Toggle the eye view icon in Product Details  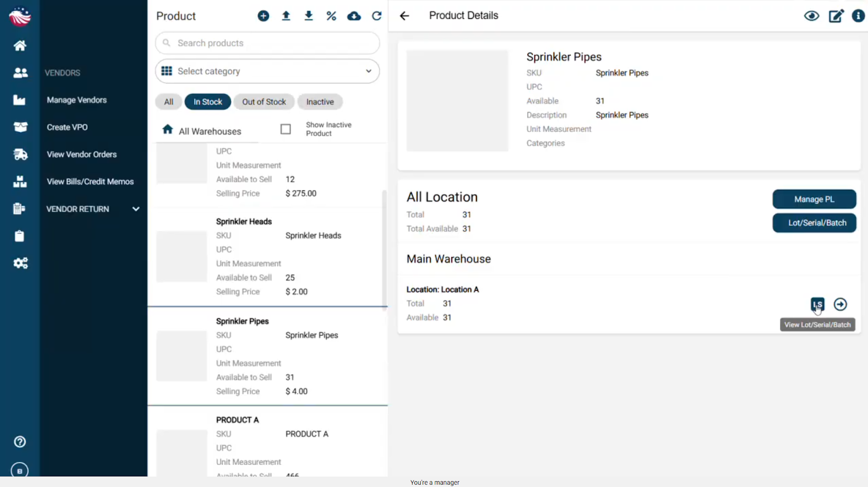(x=811, y=16)
